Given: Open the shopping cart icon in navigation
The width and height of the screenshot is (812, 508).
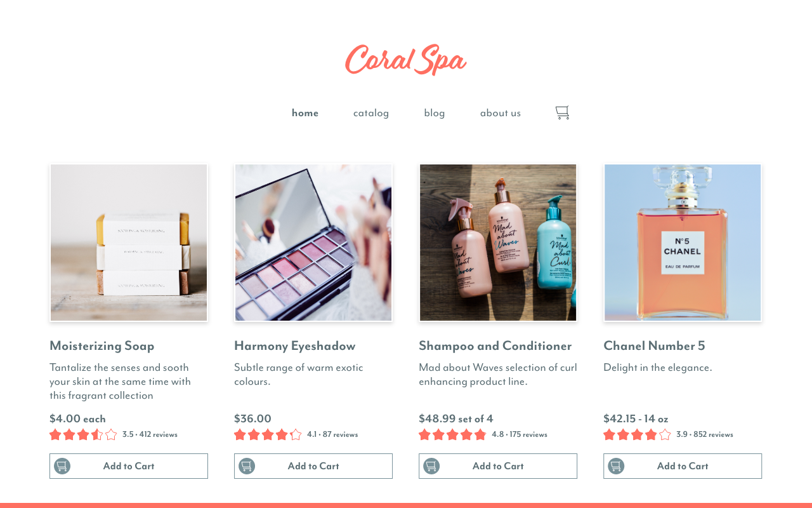Looking at the screenshot, I should pos(562,112).
